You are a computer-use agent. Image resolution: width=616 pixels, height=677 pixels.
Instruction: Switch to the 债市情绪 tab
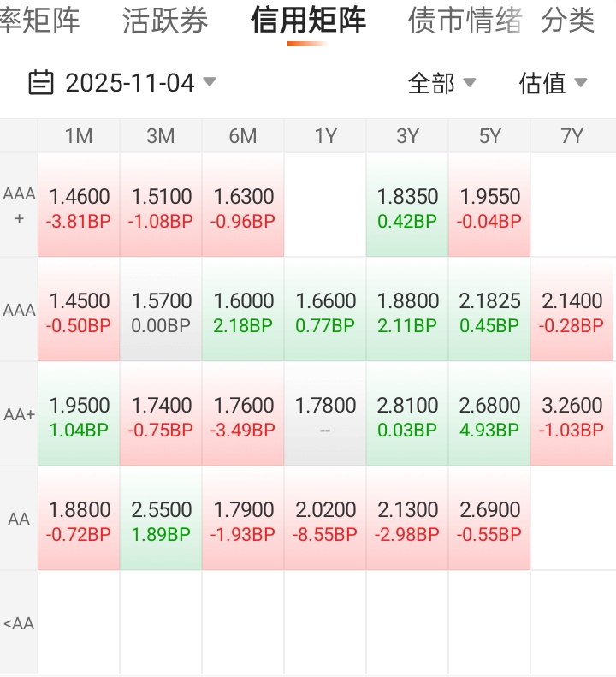pyautogui.click(x=465, y=21)
